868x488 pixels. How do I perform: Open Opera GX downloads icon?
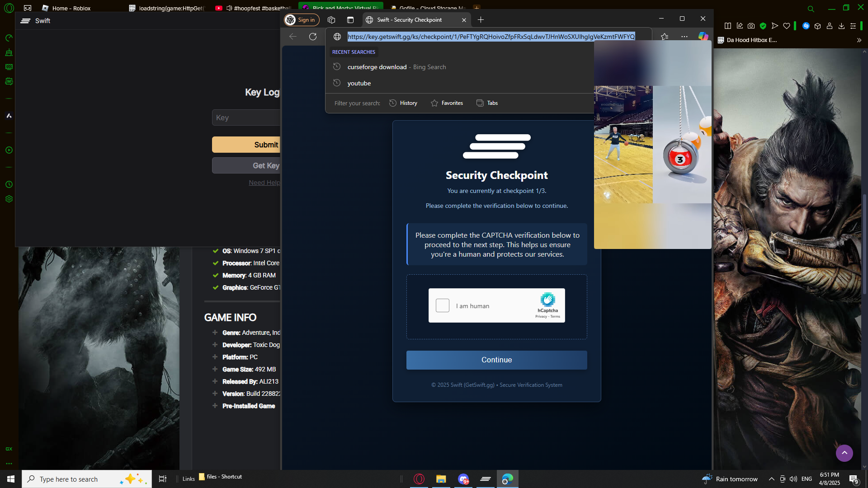coord(841,26)
